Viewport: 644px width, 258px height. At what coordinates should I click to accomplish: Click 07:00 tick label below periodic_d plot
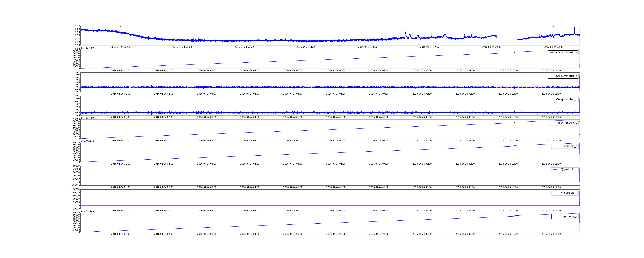(x=379, y=187)
